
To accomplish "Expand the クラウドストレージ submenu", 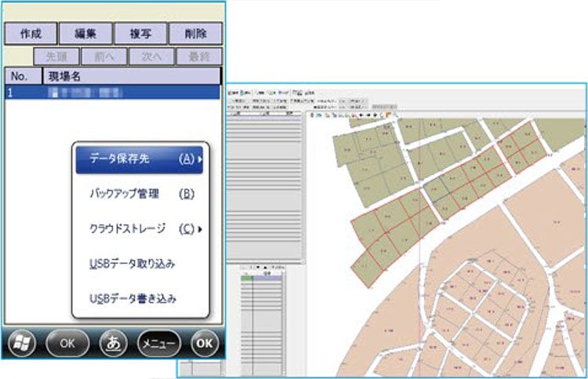I will [x=139, y=228].
